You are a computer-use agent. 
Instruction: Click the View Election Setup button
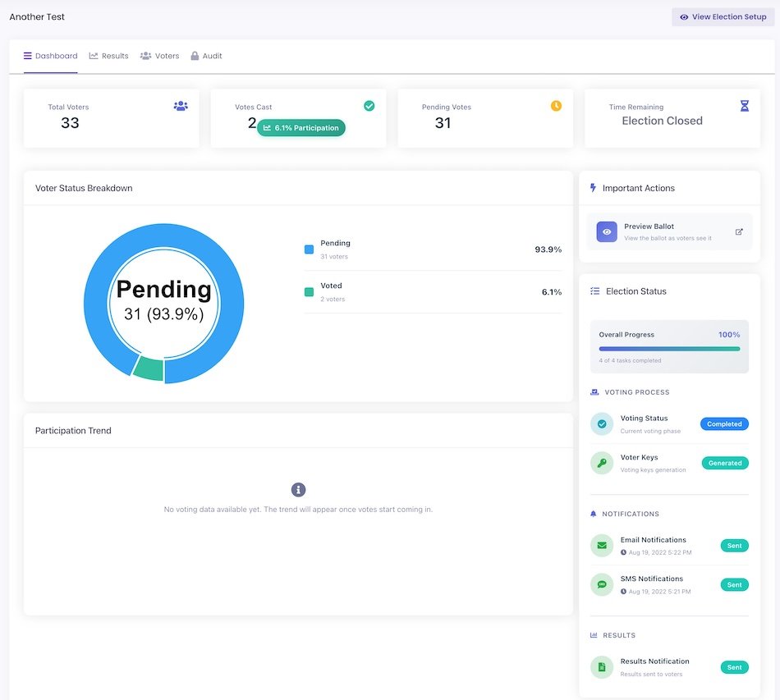(722, 16)
